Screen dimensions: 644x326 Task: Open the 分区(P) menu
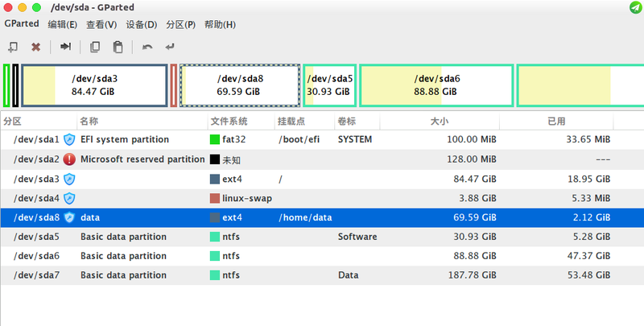coord(180,25)
